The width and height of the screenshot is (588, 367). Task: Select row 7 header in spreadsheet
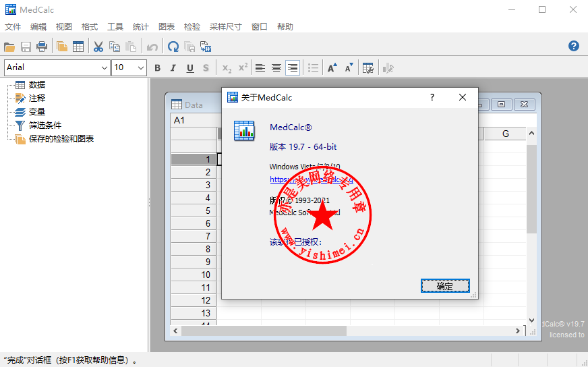194,236
